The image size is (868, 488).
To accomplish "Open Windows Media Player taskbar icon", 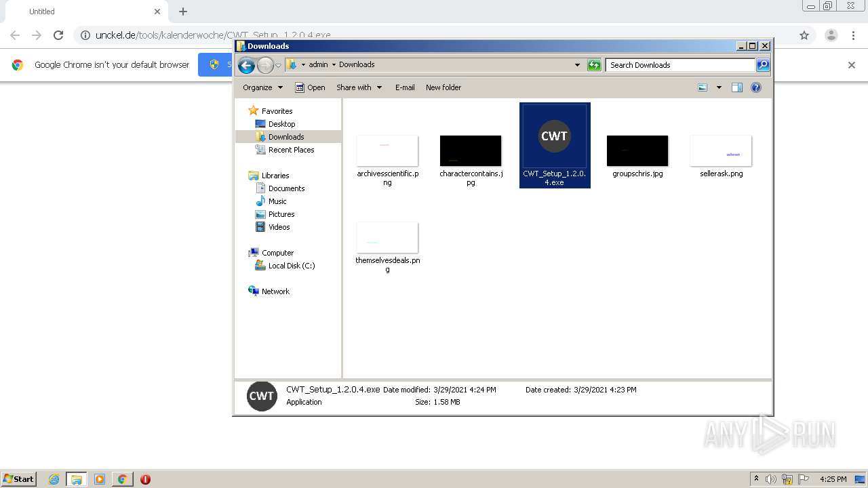I will click(x=100, y=479).
